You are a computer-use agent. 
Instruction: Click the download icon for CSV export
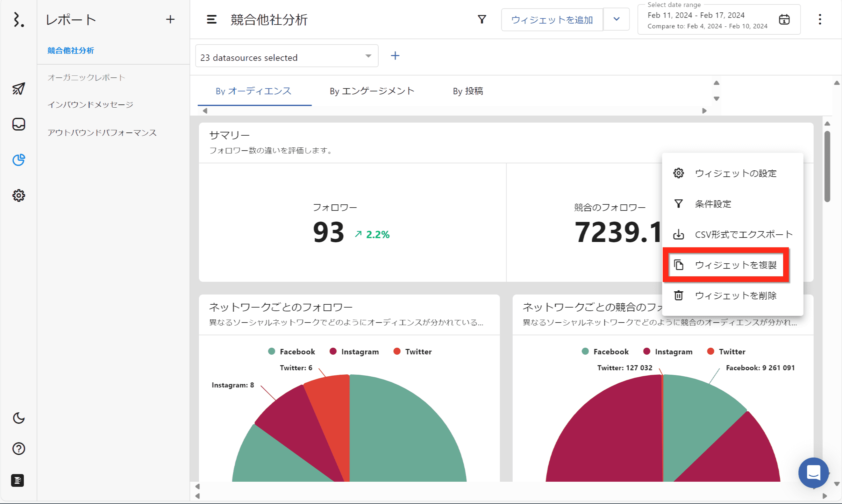[678, 234]
